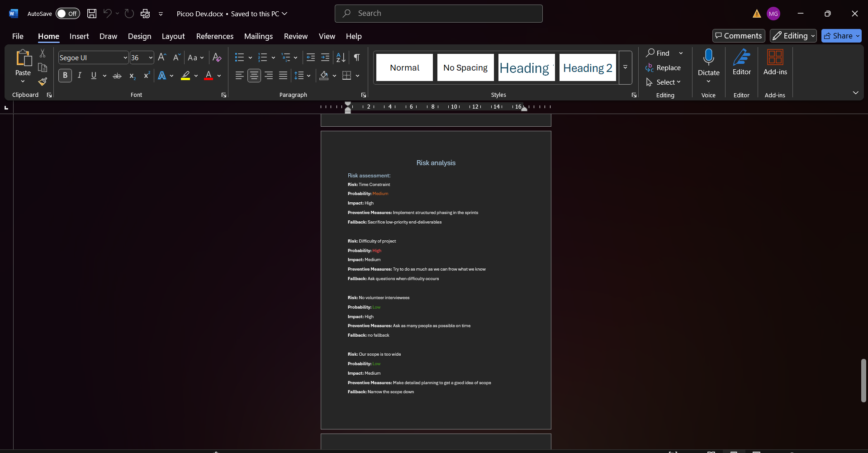Click the Clear All Formatting icon
The height and width of the screenshot is (453, 868).
tap(217, 57)
